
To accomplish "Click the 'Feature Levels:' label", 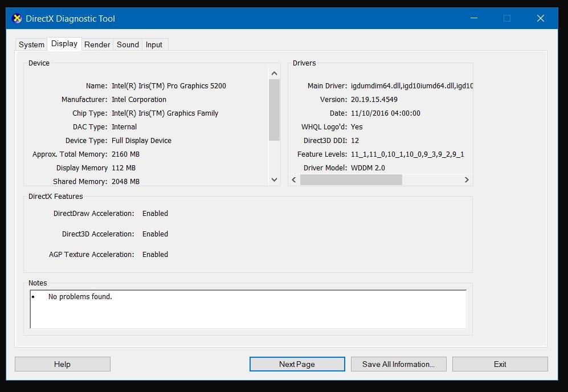I will click(x=322, y=154).
